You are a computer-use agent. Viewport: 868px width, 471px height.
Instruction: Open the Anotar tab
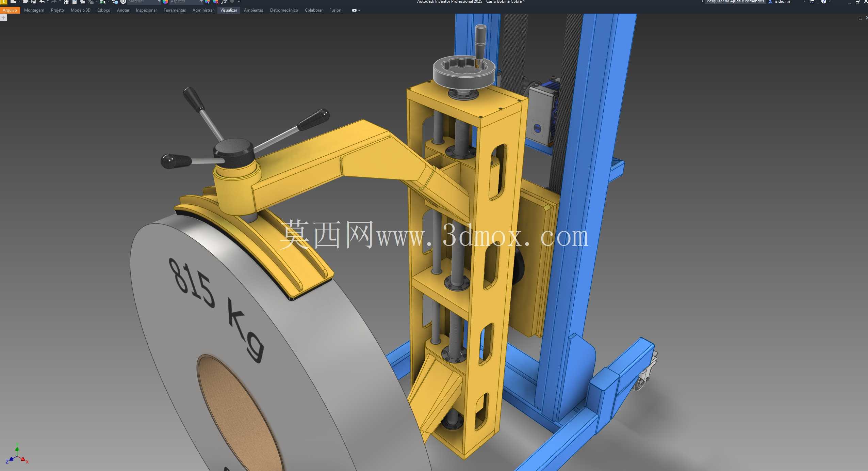tap(123, 10)
